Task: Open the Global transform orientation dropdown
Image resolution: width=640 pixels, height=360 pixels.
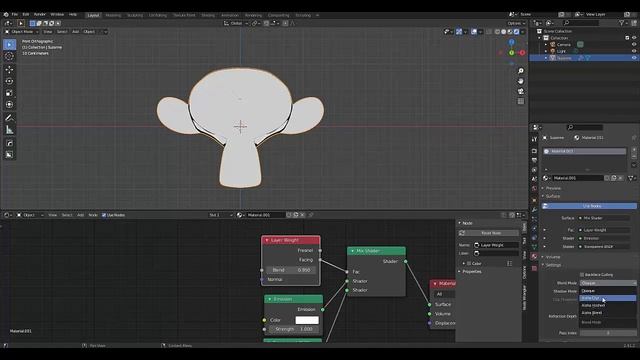Action: 236,23
